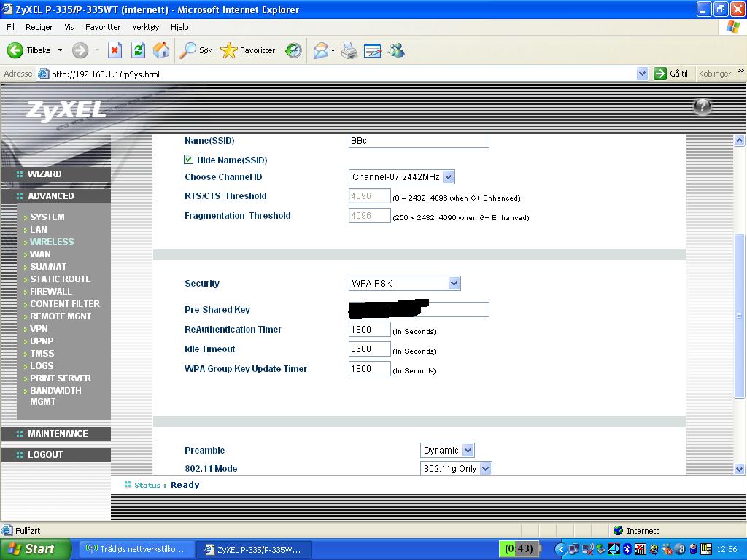Image resolution: width=747 pixels, height=560 pixels.
Task: Click the WPA Group Key Update Timer field
Action: click(370, 368)
